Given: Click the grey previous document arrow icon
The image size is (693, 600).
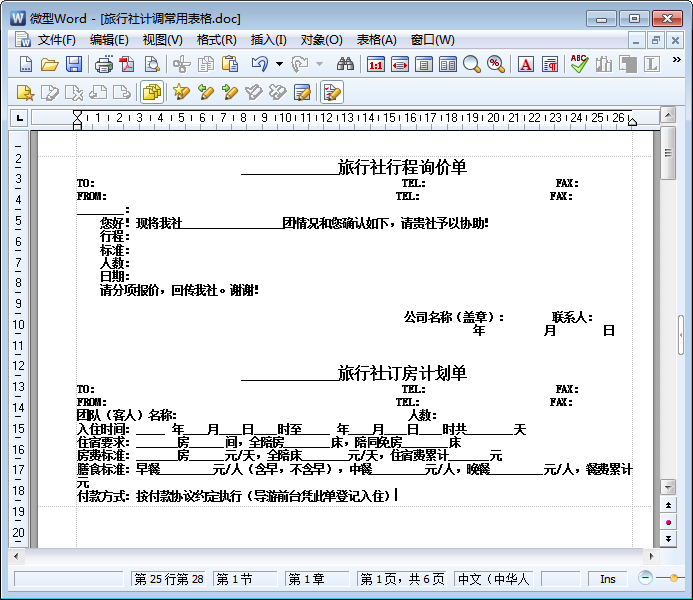Looking at the screenshot, I should click(x=98, y=92).
